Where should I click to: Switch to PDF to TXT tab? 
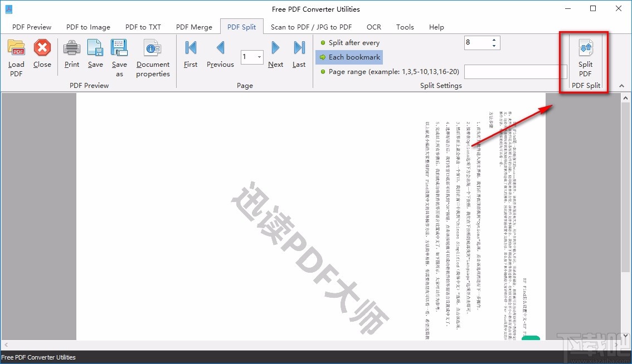coord(143,27)
